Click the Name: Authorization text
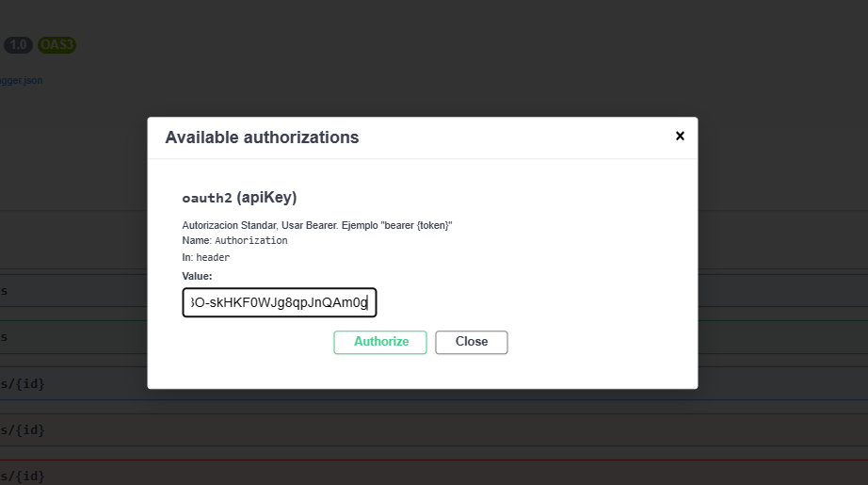The height and width of the screenshot is (485, 868). [x=234, y=241]
